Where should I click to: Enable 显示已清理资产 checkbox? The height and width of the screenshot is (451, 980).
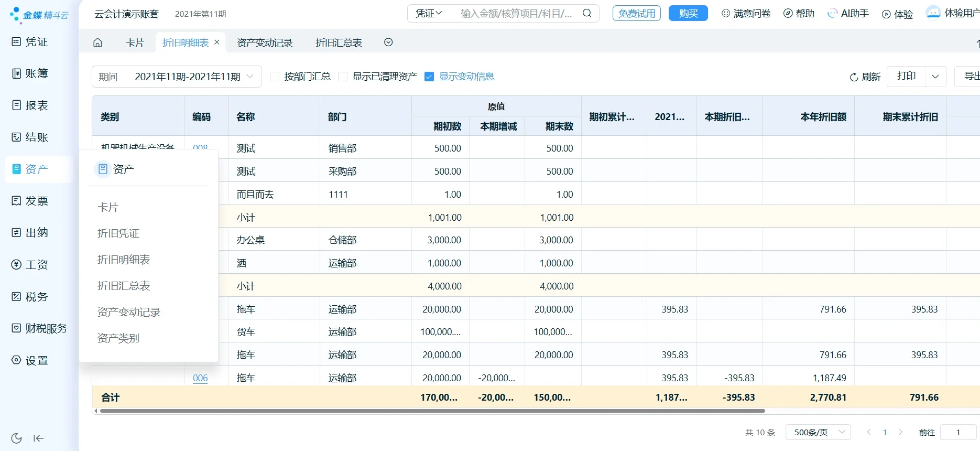[x=343, y=77]
